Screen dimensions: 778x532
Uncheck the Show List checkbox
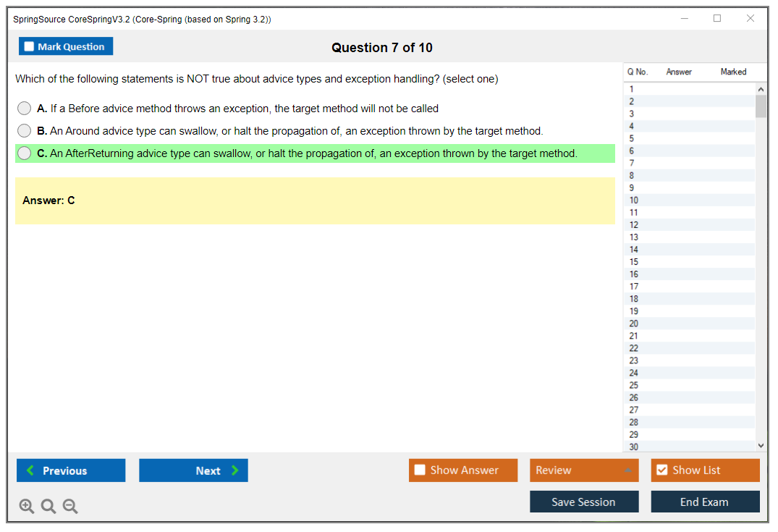pos(661,470)
